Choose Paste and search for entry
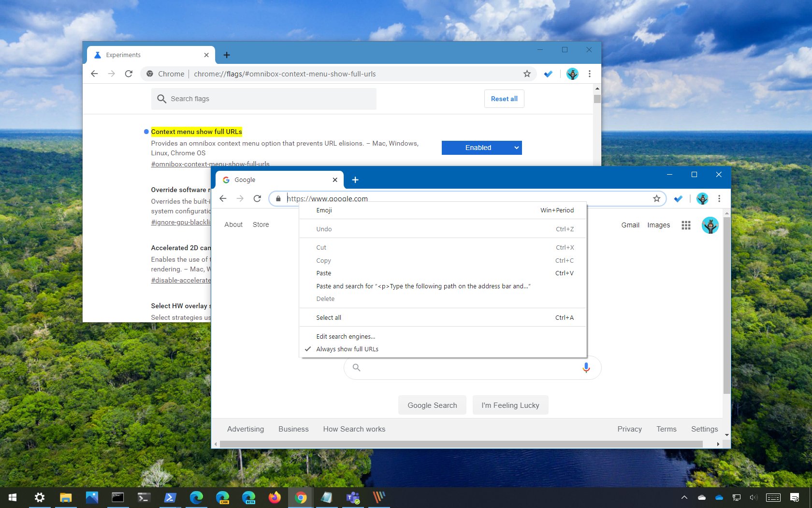 pyautogui.click(x=443, y=286)
